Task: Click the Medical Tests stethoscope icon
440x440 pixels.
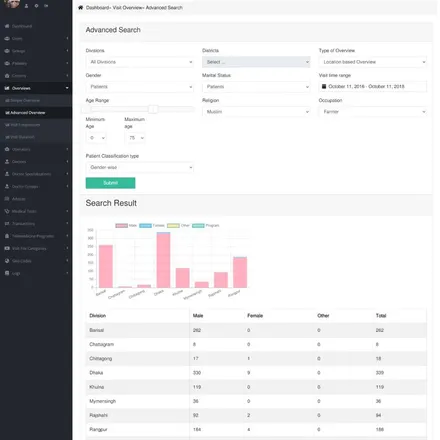Action: coord(7,211)
